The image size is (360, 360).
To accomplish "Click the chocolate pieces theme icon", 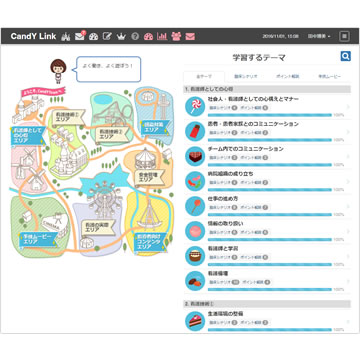I will 195,281.
